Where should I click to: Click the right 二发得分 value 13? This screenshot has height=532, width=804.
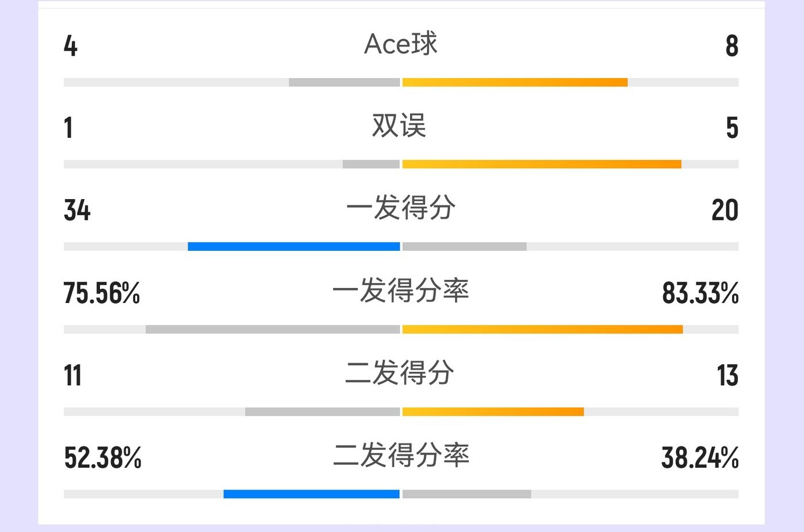click(727, 375)
